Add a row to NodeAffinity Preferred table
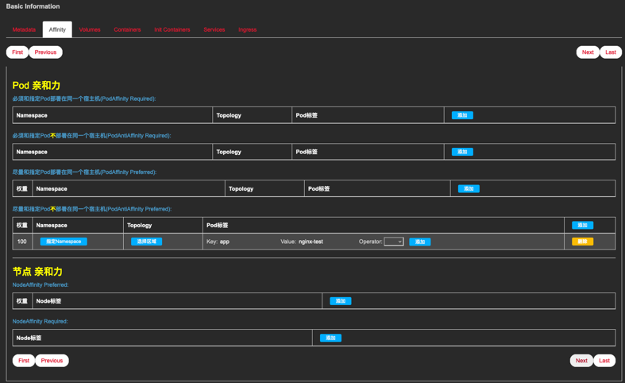The height and width of the screenshot is (383, 625). (x=340, y=301)
